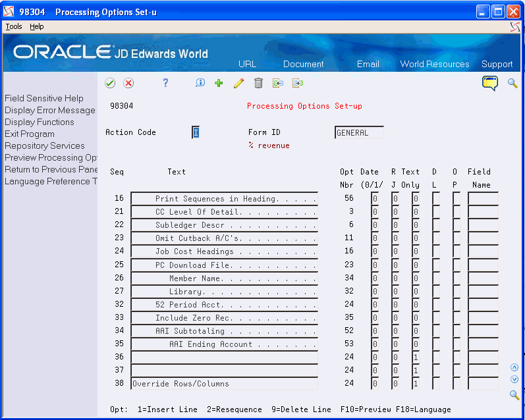Image resolution: width=525 pixels, height=420 pixels.
Task: Click the '% revenue' description text
Action: click(x=269, y=145)
